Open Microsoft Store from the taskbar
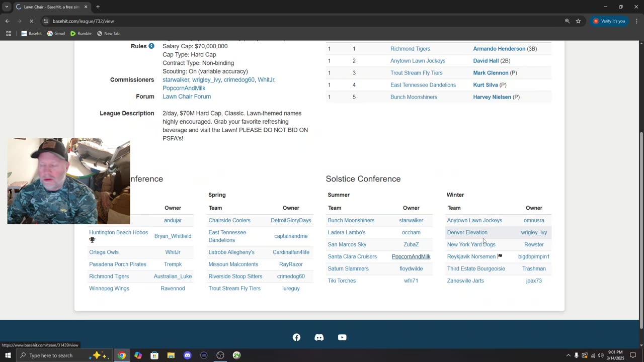The image size is (644, 362). point(154,355)
